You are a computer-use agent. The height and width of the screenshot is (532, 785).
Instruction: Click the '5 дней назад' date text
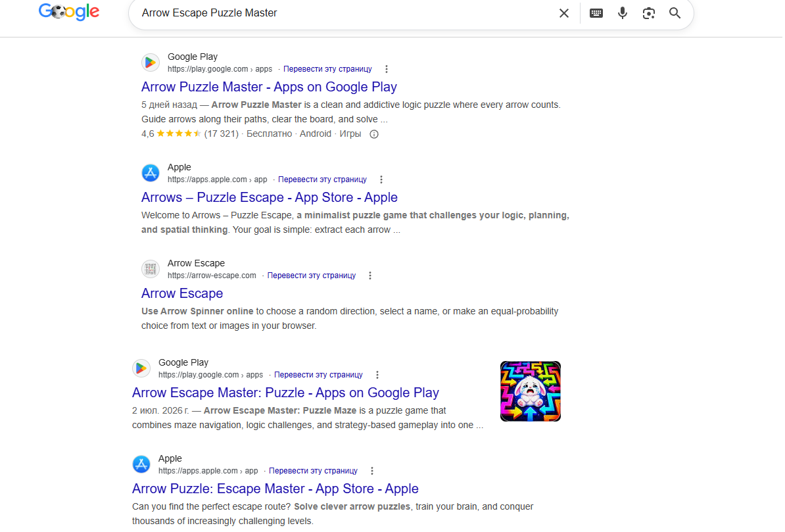pyautogui.click(x=170, y=105)
